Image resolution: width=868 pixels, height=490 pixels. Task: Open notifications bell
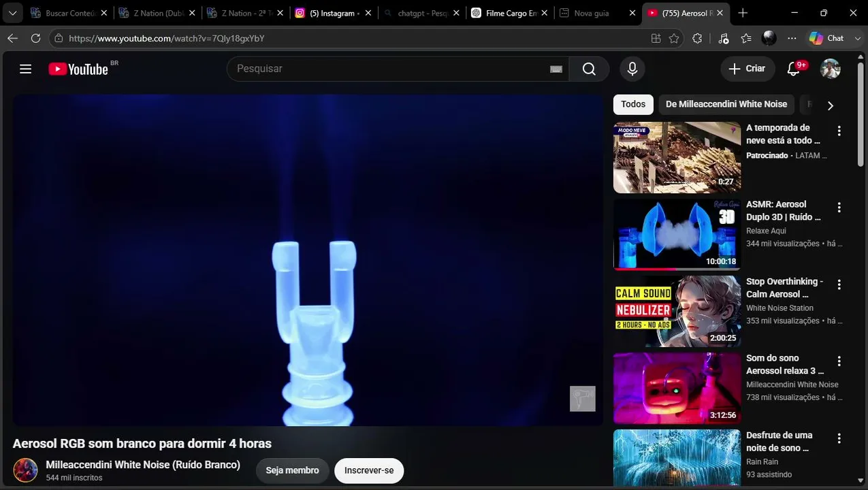point(794,69)
